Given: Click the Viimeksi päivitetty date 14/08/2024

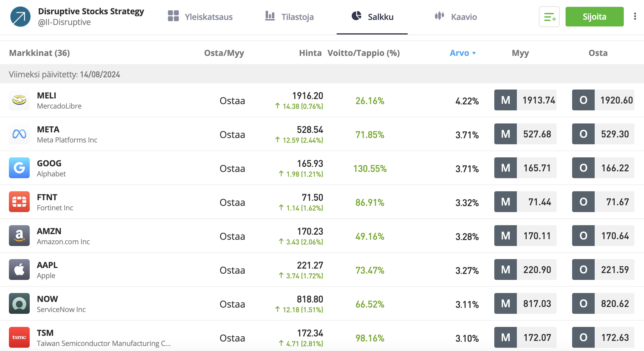Looking at the screenshot, I should 100,74.
